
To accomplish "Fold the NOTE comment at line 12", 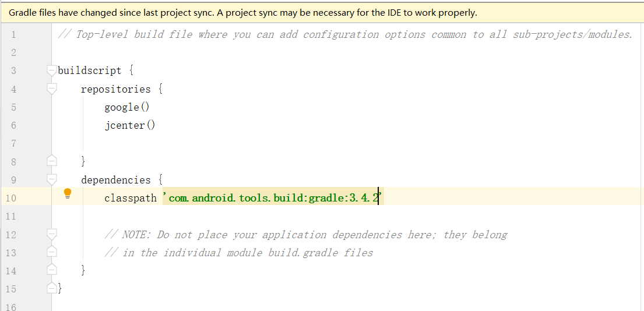I will (51, 234).
